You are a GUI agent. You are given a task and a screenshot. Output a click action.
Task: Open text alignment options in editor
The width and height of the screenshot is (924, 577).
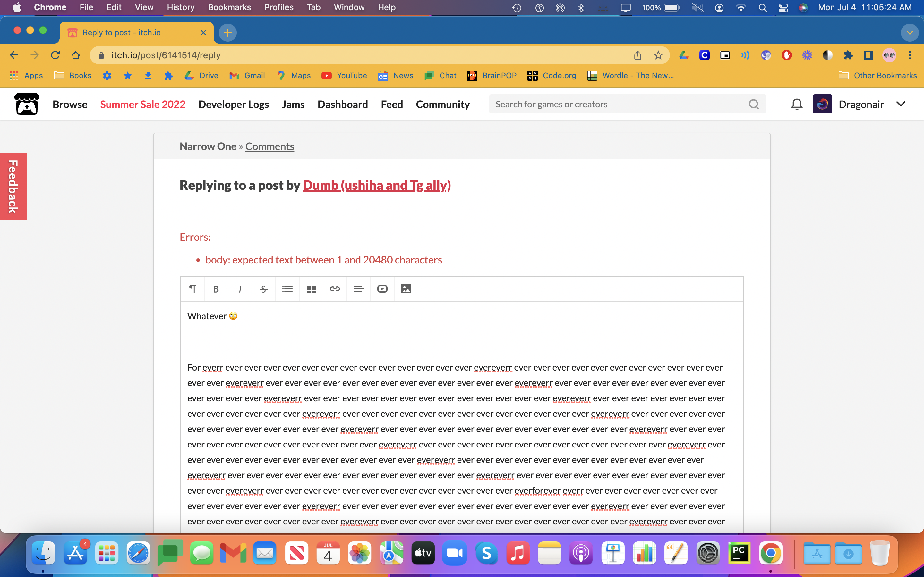(358, 289)
